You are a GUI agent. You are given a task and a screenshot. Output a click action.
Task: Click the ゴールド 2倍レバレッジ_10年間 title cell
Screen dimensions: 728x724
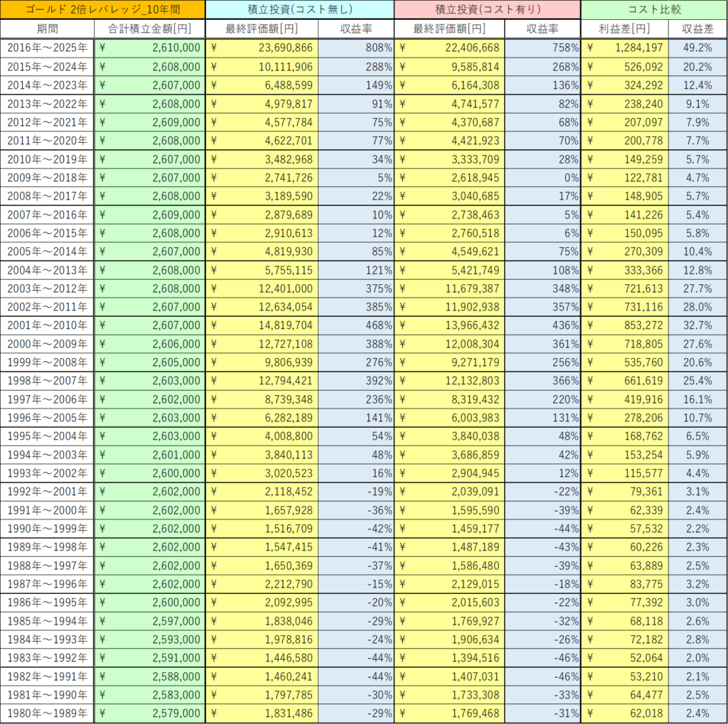(102, 10)
